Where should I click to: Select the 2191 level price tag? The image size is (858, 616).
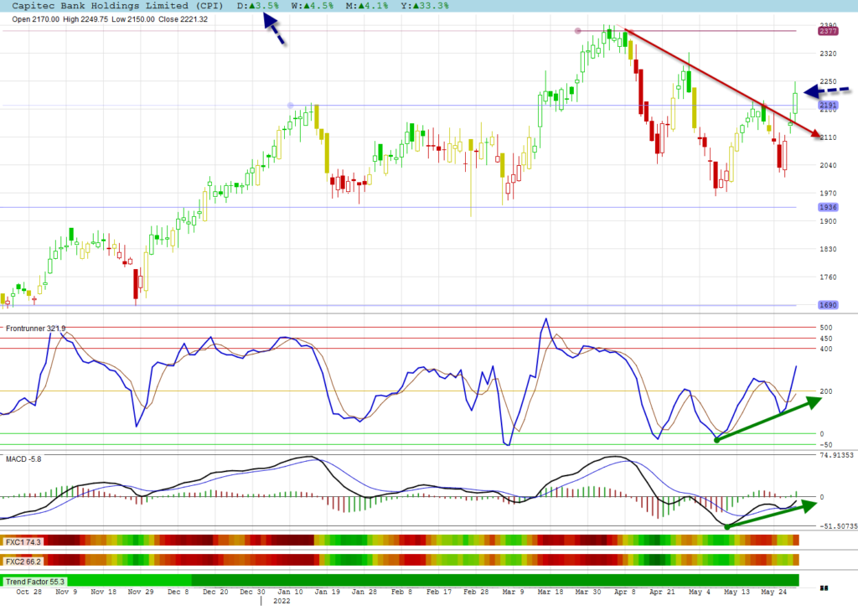[828, 105]
